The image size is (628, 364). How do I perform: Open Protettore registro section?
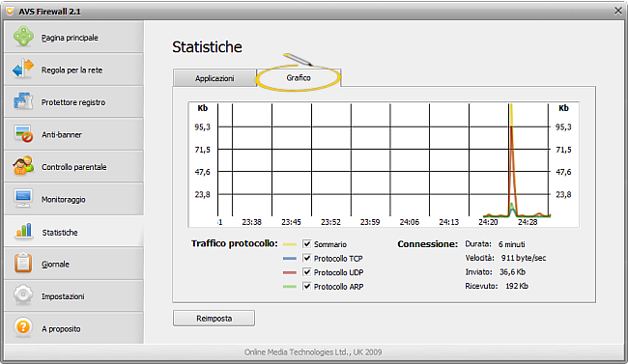coord(73,101)
